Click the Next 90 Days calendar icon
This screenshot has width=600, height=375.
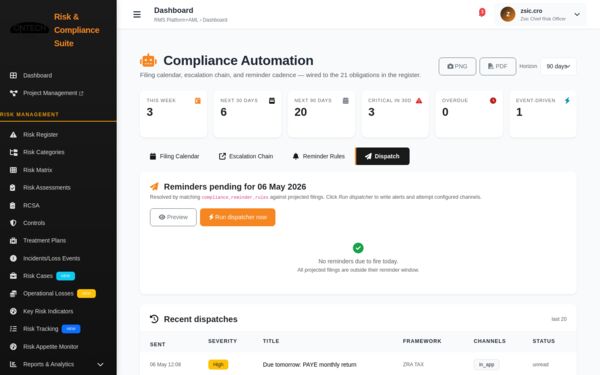[x=346, y=101]
